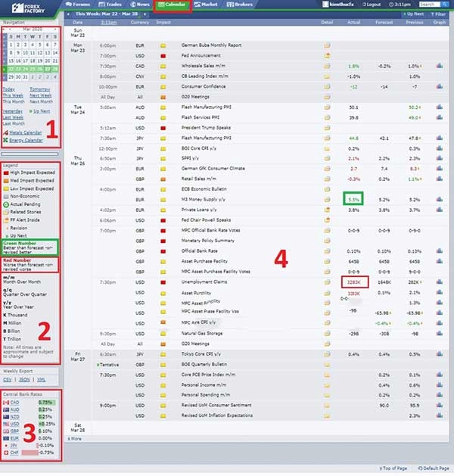Viewport: 454px width, 476px height.
Task: Click the search input field
Action: coord(430,5)
